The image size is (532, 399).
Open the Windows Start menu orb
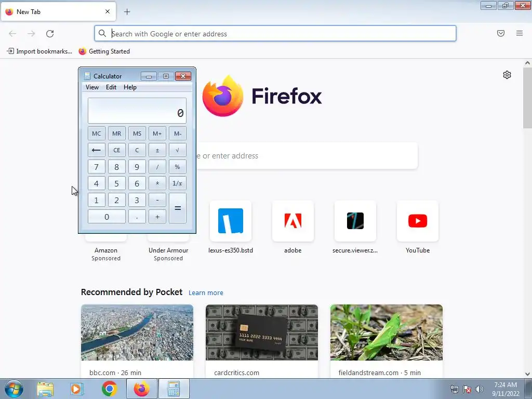point(14,389)
